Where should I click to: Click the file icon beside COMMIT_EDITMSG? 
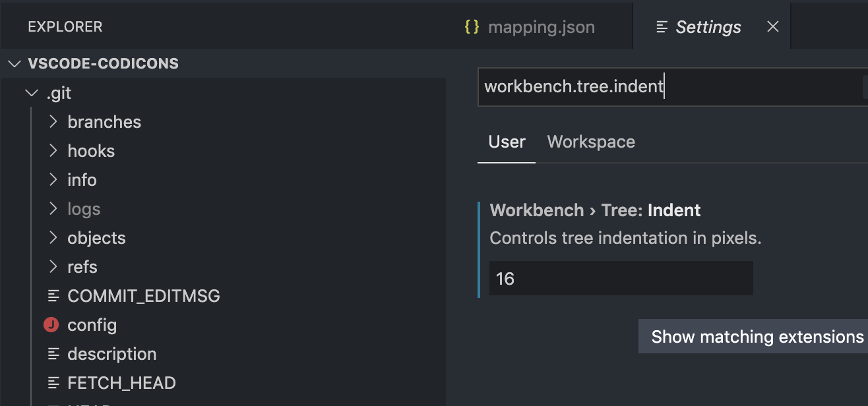pyautogui.click(x=53, y=295)
